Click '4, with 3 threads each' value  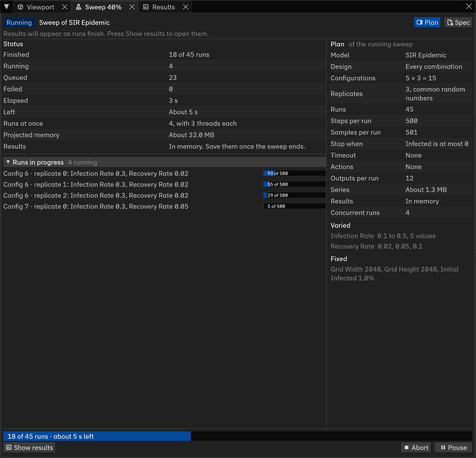(203, 124)
